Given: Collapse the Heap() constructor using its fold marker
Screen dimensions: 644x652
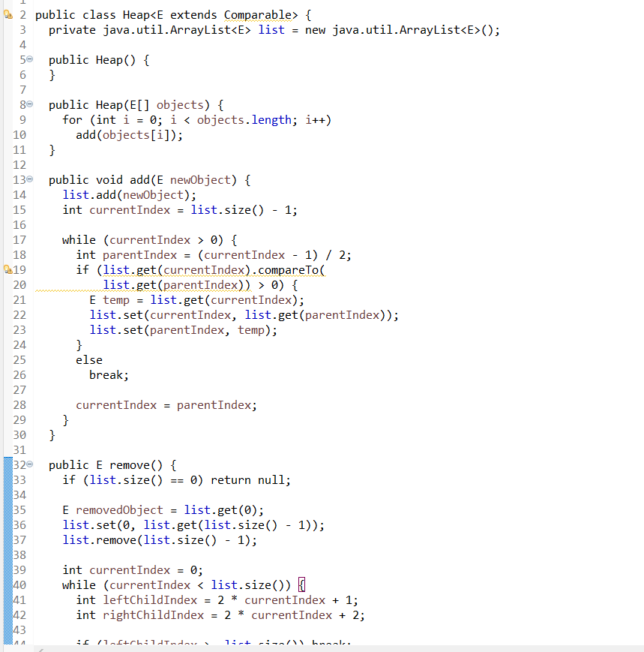Looking at the screenshot, I should [30, 59].
